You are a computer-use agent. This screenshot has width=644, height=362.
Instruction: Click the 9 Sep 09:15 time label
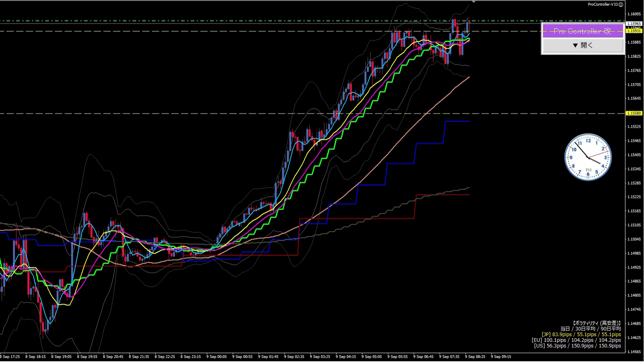(x=501, y=357)
